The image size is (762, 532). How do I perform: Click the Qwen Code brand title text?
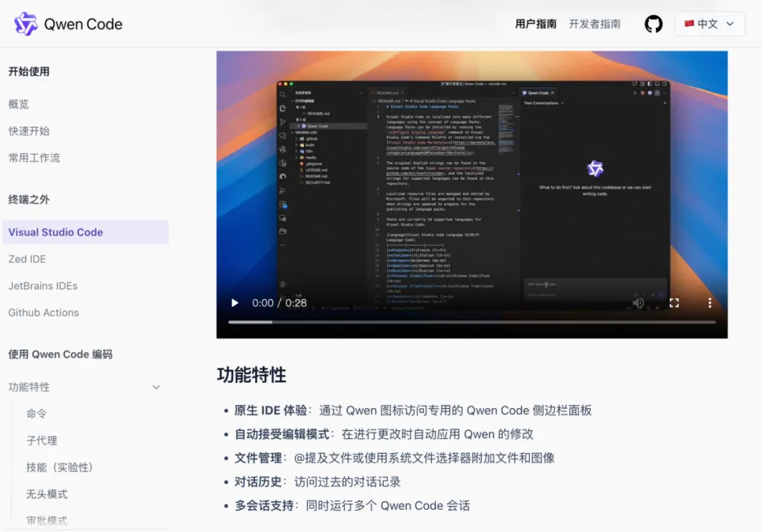coord(83,24)
